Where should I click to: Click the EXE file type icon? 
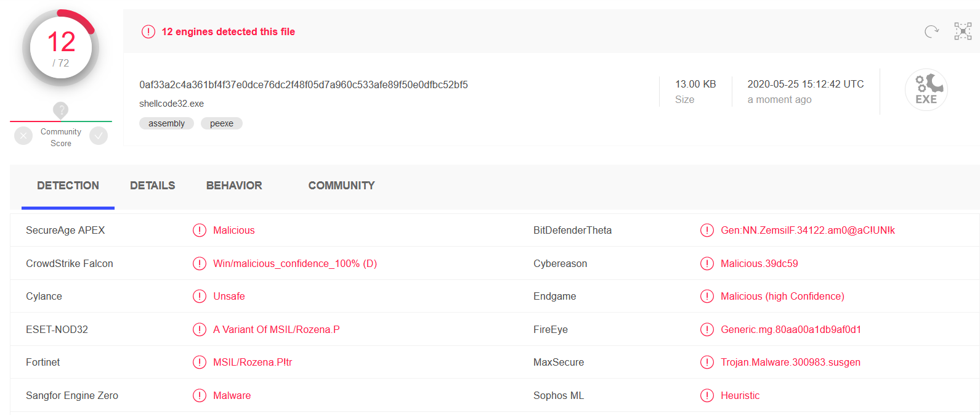coord(926,90)
